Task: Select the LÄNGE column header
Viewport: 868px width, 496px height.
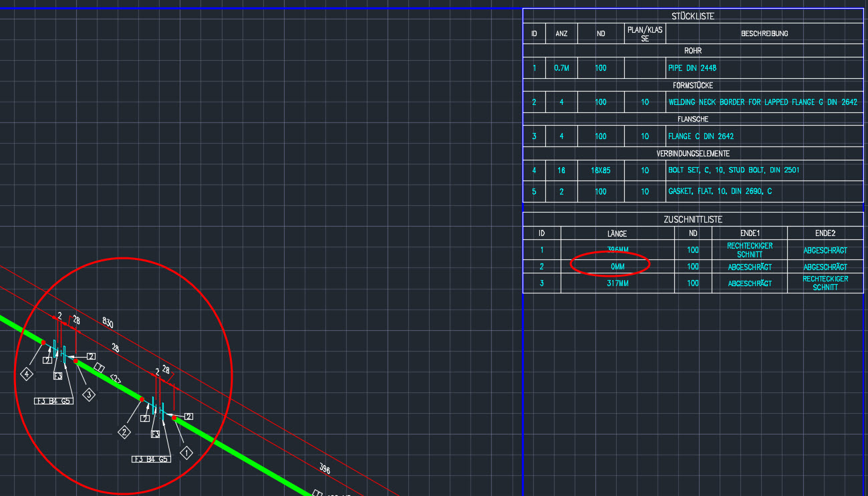Action: pyautogui.click(x=617, y=233)
